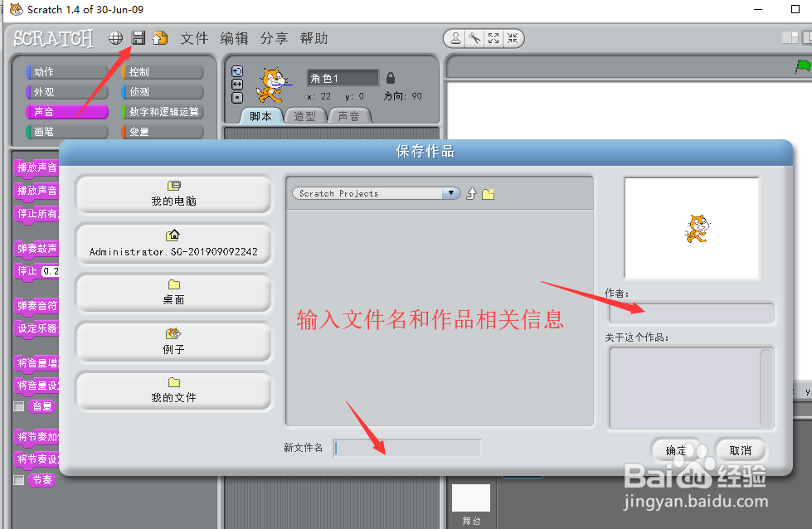This screenshot has width=812, height=529.
Task: Open the 帮助 menu
Action: [314, 38]
